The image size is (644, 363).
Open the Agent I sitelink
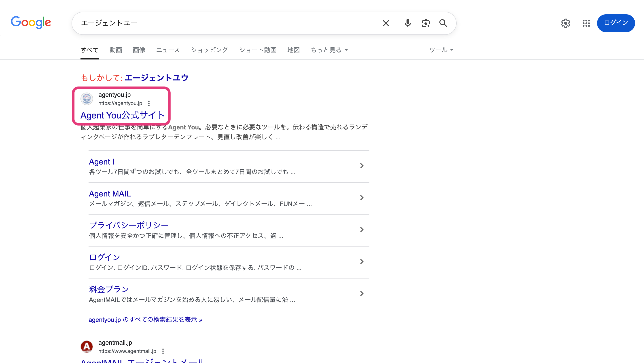tap(102, 162)
